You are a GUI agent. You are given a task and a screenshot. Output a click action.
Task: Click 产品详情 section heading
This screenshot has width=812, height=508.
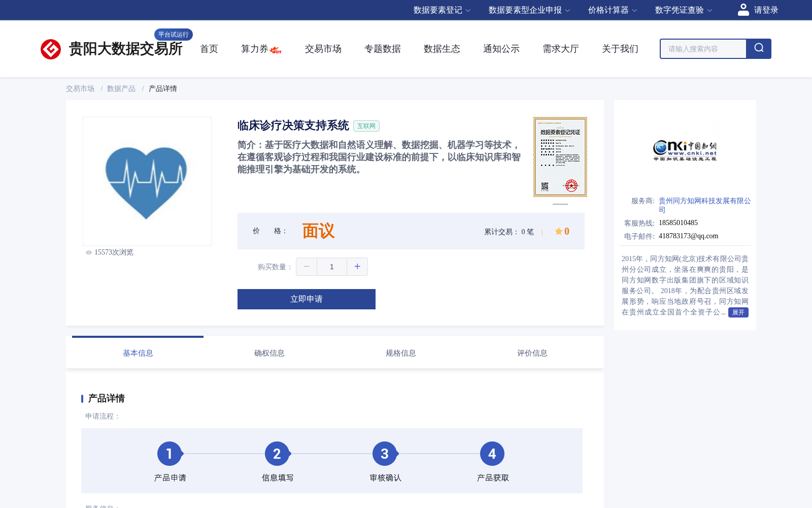pyautogui.click(x=107, y=399)
